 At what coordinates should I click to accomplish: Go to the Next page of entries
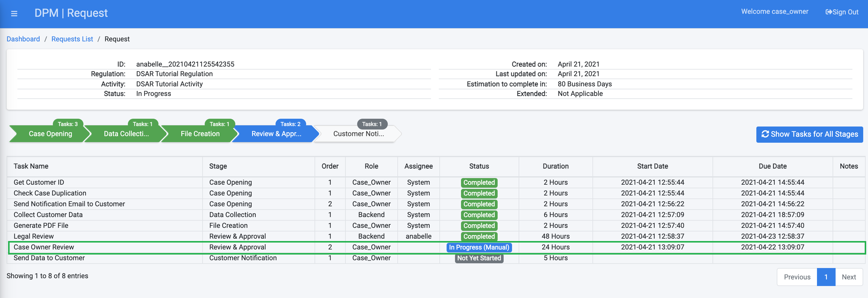tap(849, 277)
